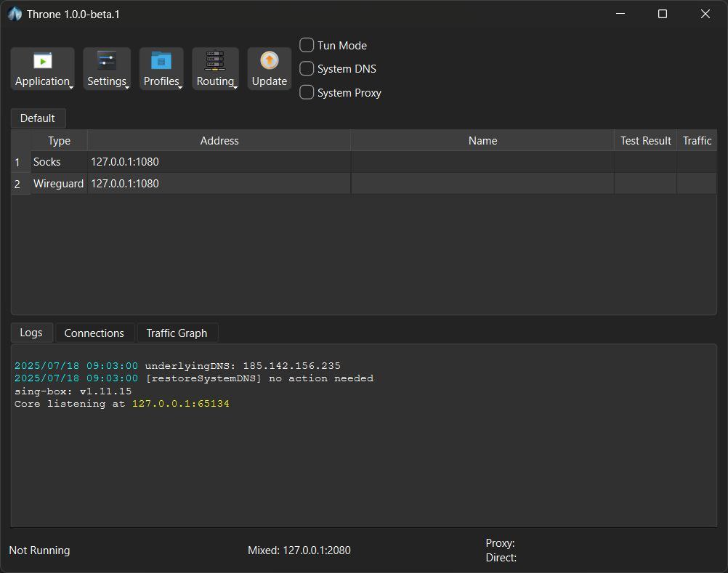Screen dimensions: 728x573
Task: Click the Address column header
Action: click(x=219, y=141)
